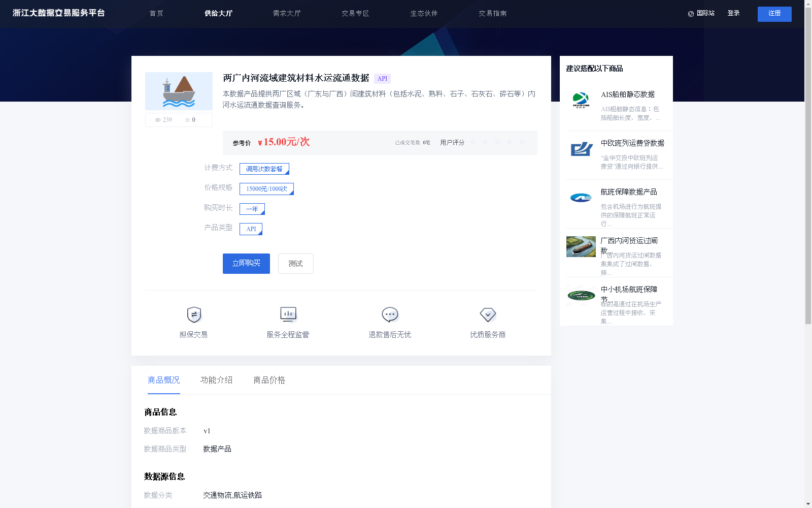Screen dimensions: 812x508
Task: Open 航班保障数据产品 recommended product
Action: coord(629,192)
